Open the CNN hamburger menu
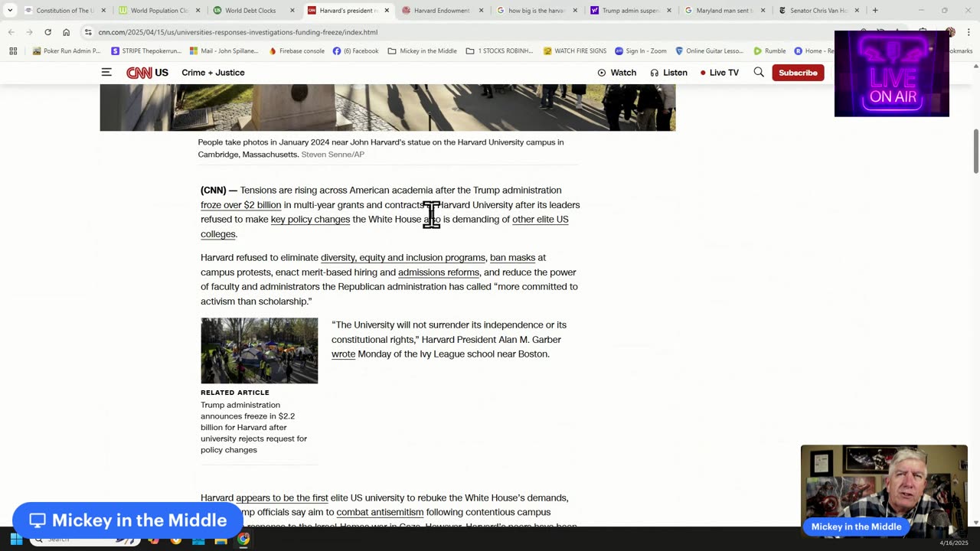980x551 pixels. [106, 73]
